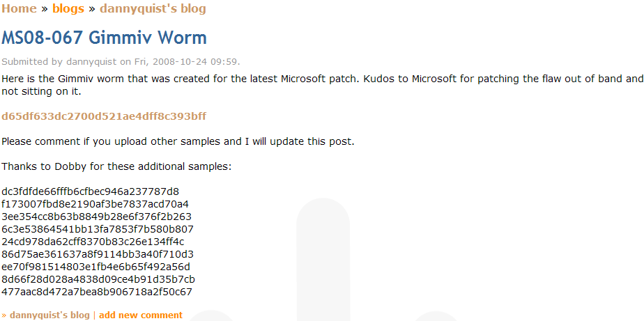Click the hash starting with 6c3e5386
The image size is (644, 321).
tap(98, 229)
